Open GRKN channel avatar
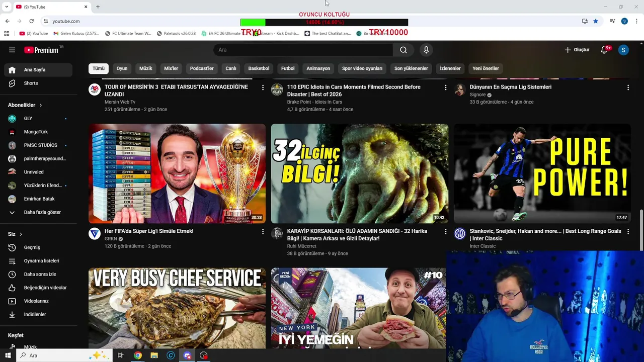Screen dimensions: 644x362 point(95,234)
